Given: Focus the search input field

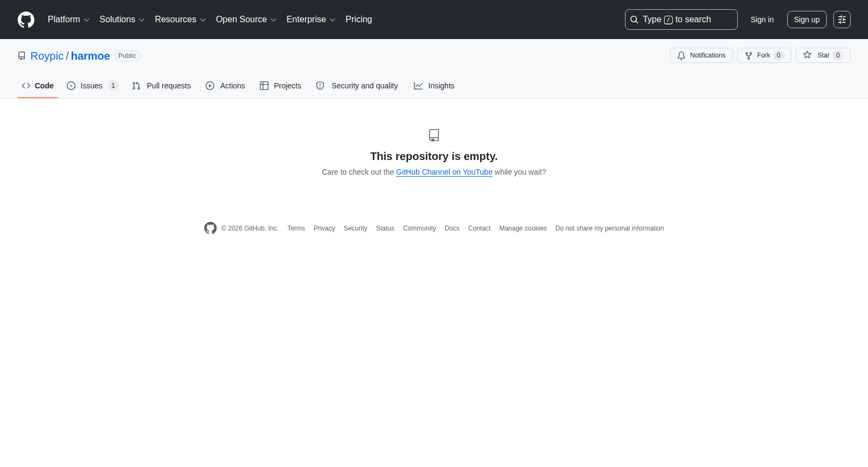Looking at the screenshot, I should [x=681, y=20].
